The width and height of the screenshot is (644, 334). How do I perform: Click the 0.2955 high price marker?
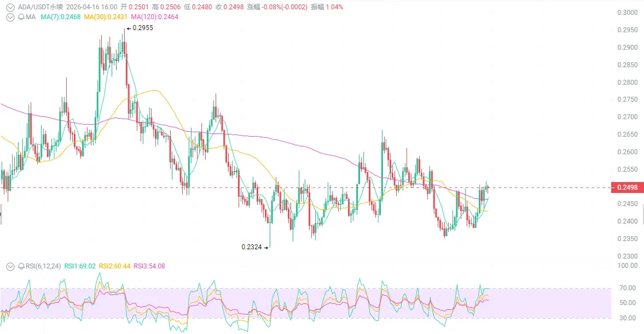(x=140, y=28)
